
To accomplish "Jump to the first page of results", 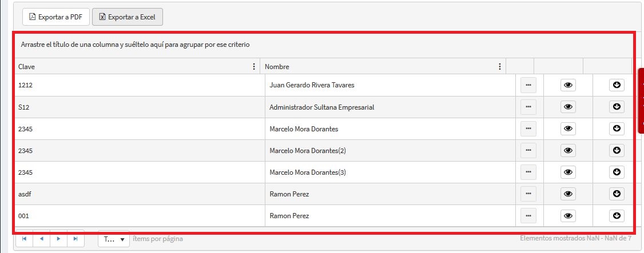I will coord(24,239).
